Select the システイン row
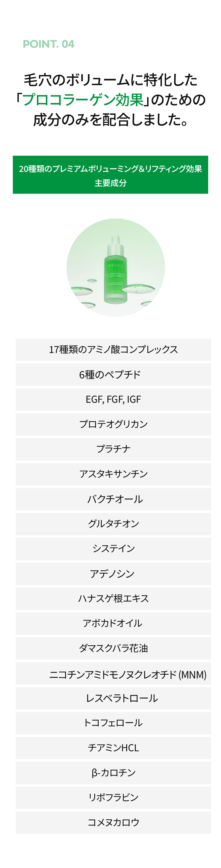 [113, 549]
